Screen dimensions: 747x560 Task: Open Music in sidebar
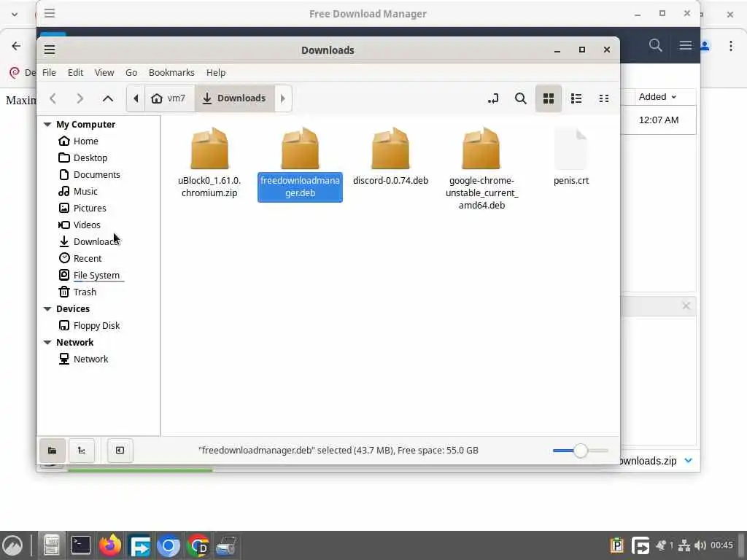85,191
